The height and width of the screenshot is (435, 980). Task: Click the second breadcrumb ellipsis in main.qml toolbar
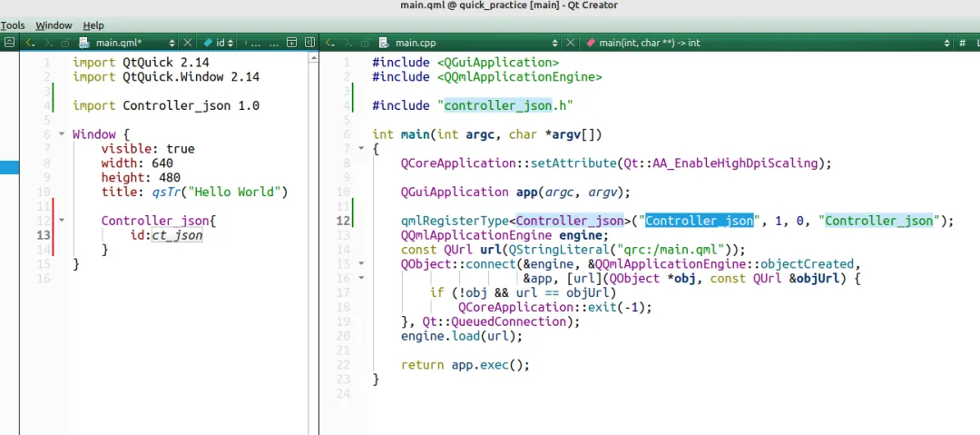274,44
